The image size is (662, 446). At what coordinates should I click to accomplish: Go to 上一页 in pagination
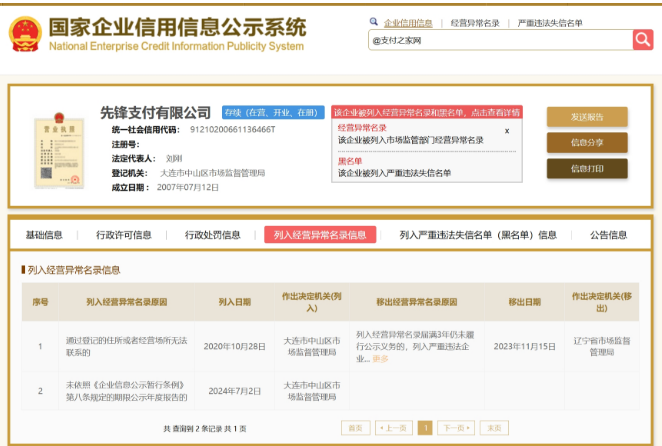click(x=393, y=428)
